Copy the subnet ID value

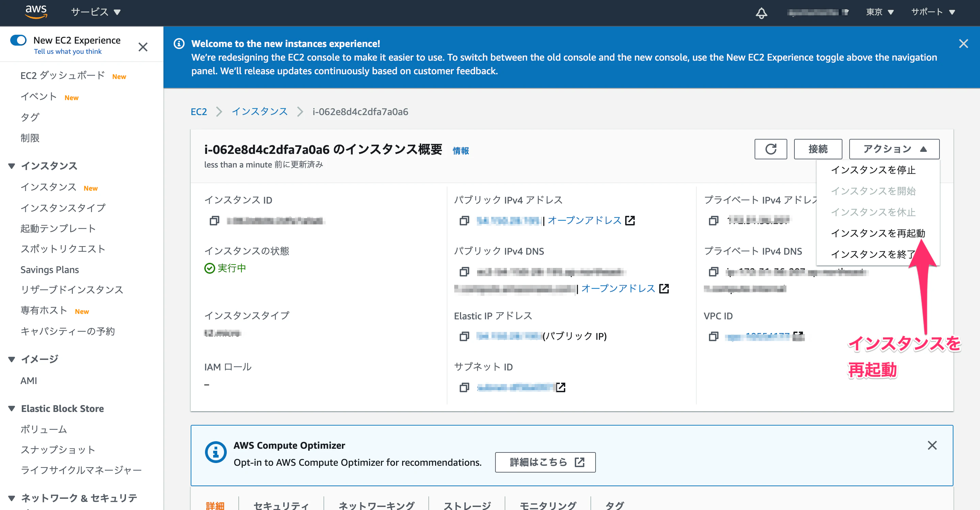[x=464, y=387]
